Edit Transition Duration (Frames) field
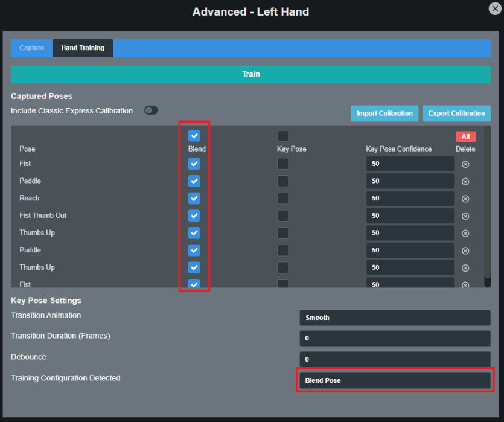Image resolution: width=504 pixels, height=422 pixels. click(x=395, y=339)
